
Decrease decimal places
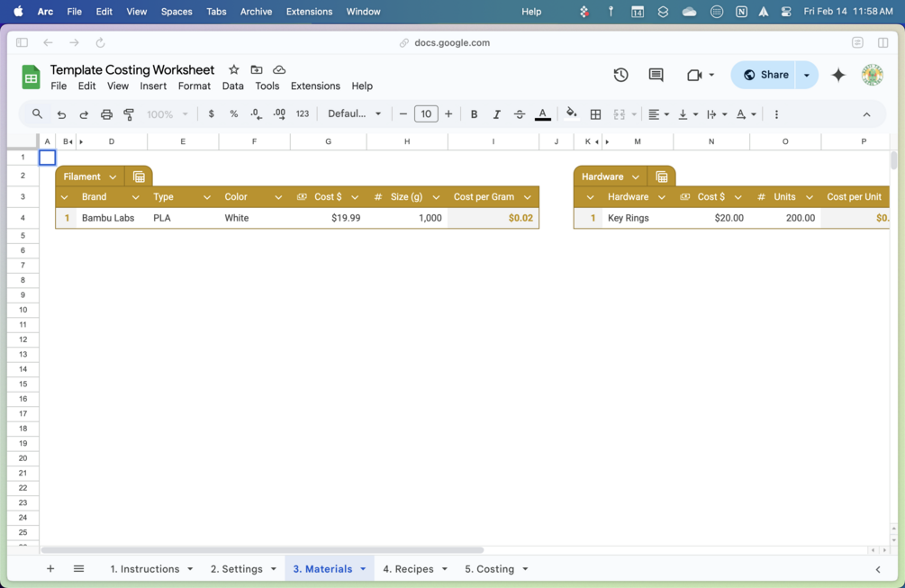tap(257, 114)
